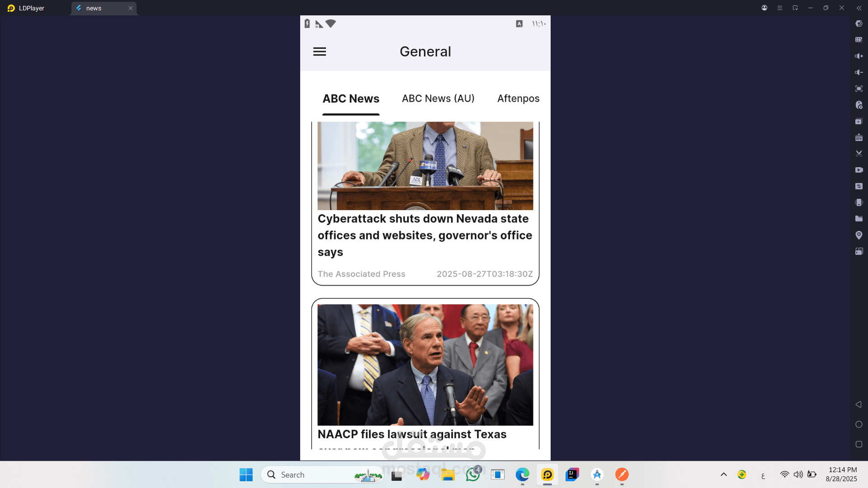Open the NAACP lawsuit article image
This screenshot has height=488, width=868.
click(425, 365)
